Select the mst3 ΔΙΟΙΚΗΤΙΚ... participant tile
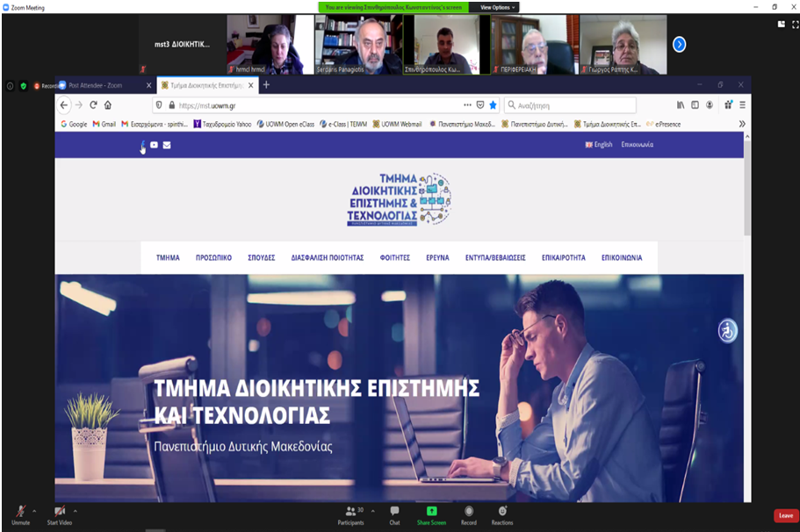The image size is (800, 532). (x=182, y=45)
